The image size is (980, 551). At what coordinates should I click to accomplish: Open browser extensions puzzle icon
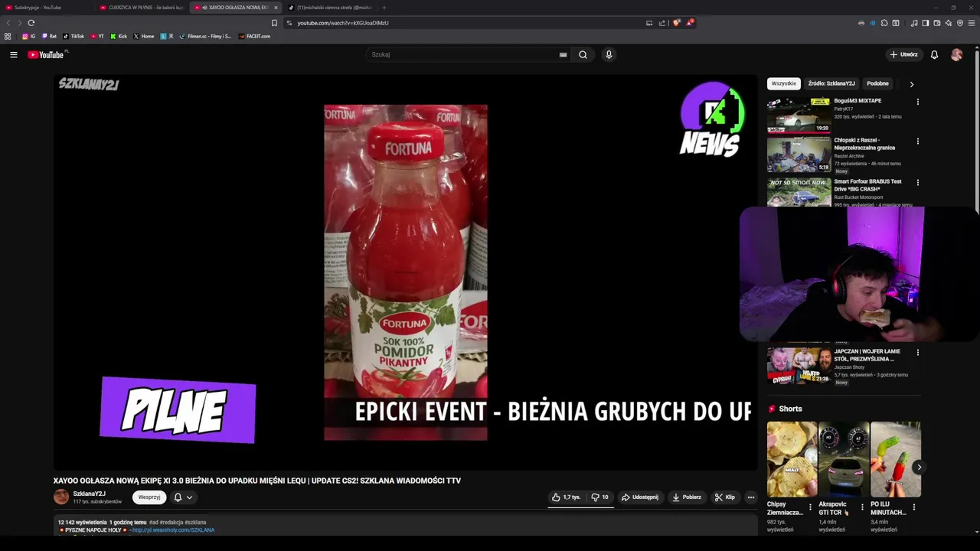click(884, 23)
